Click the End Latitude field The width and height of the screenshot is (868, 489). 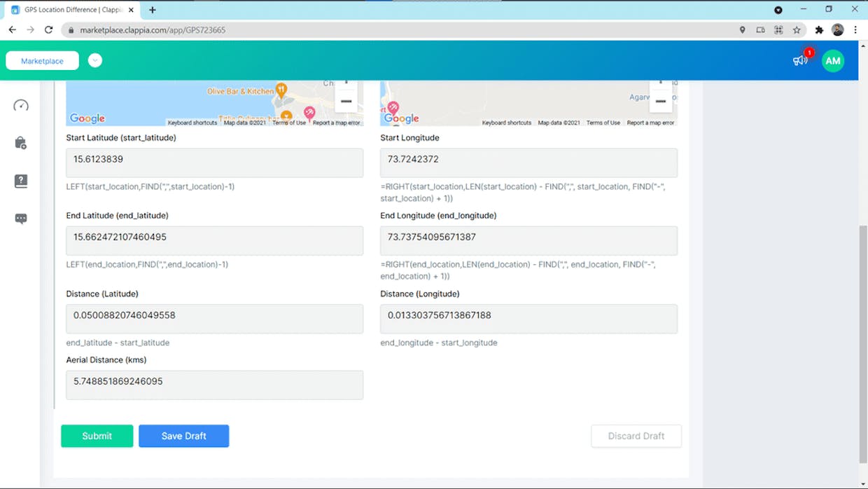[x=214, y=240]
